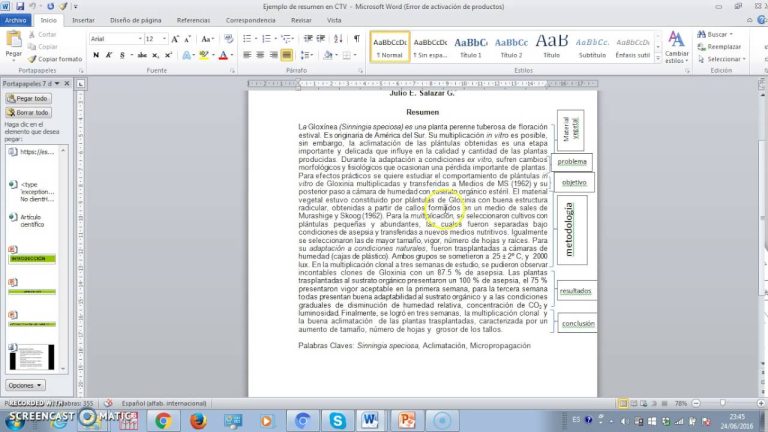The width and height of the screenshot is (768, 432).
Task: Align text left
Action: click(x=247, y=55)
